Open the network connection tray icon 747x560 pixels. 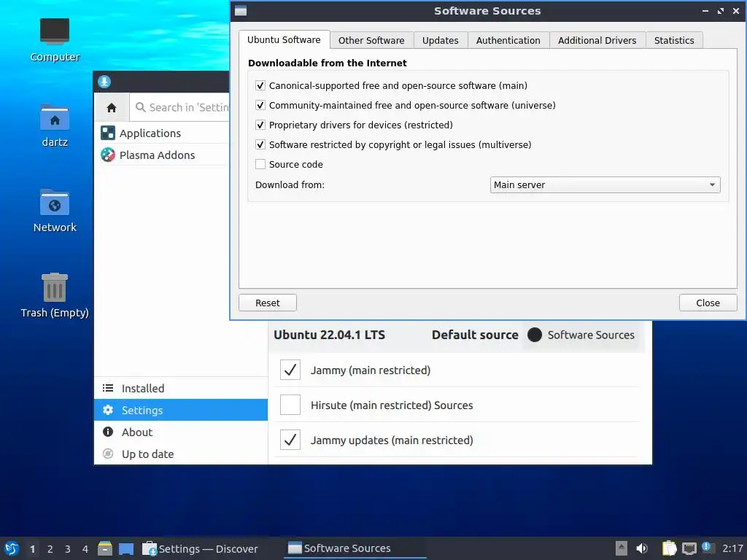(689, 548)
